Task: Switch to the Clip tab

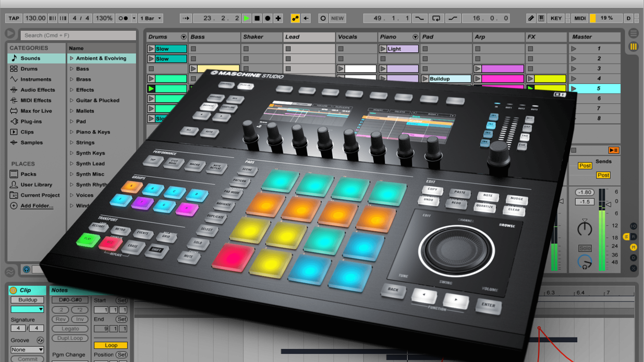Action: click(x=26, y=290)
